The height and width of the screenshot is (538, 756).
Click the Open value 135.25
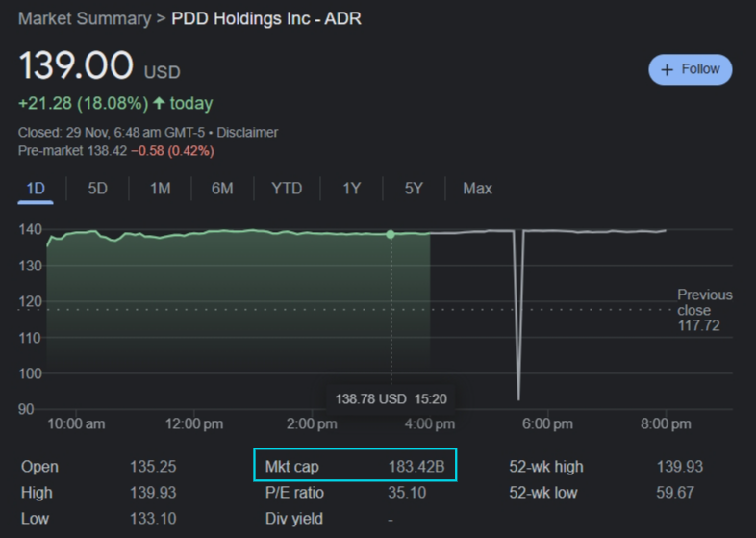click(153, 467)
